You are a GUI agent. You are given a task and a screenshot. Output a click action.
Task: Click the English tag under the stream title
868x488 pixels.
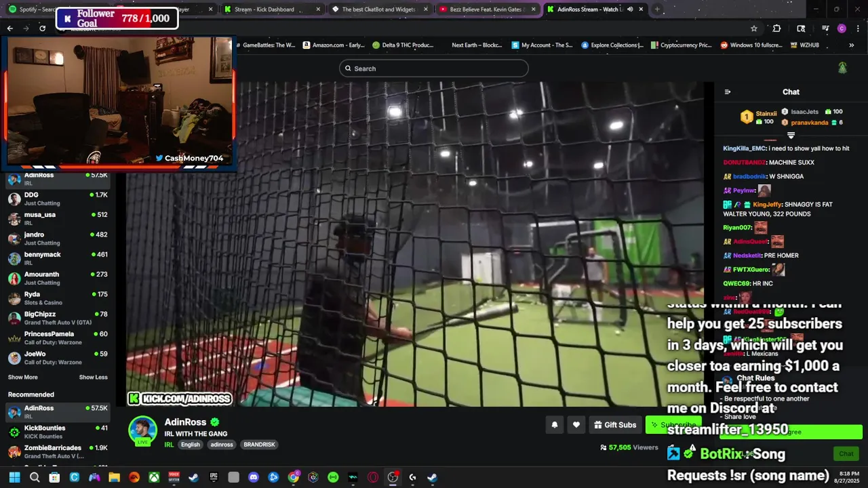point(191,445)
